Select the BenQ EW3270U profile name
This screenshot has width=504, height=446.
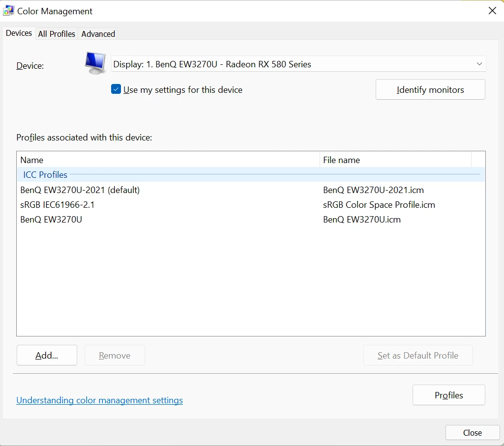tap(51, 219)
